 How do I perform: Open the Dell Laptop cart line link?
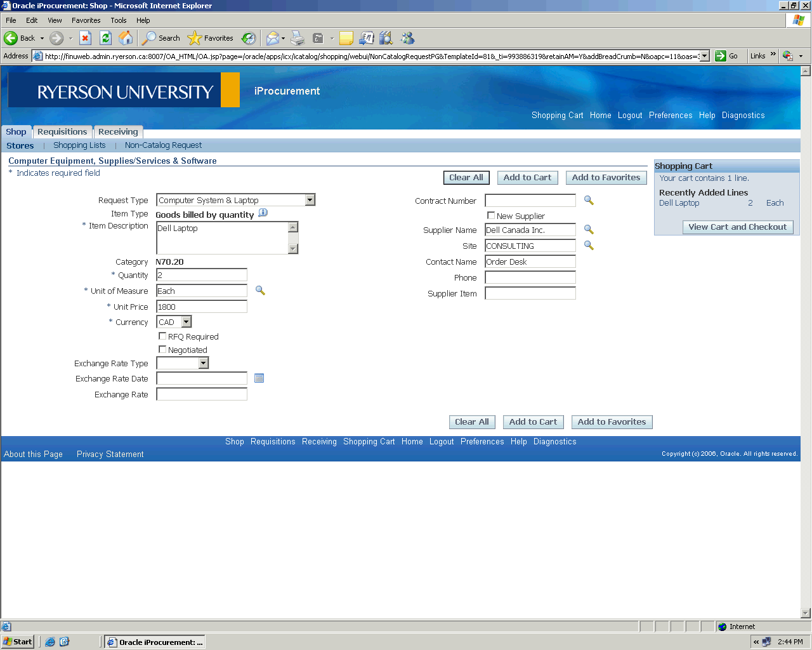pos(679,203)
